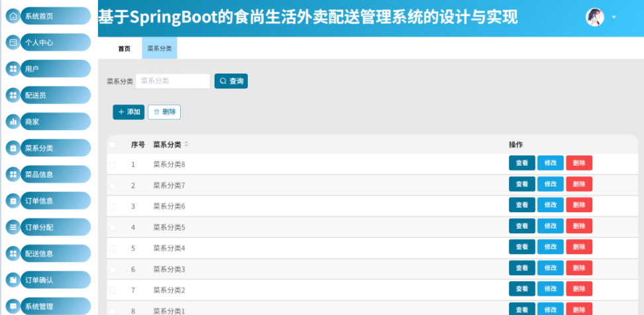
Task: Click the home icon beside 系统首页
Action: tap(13, 17)
